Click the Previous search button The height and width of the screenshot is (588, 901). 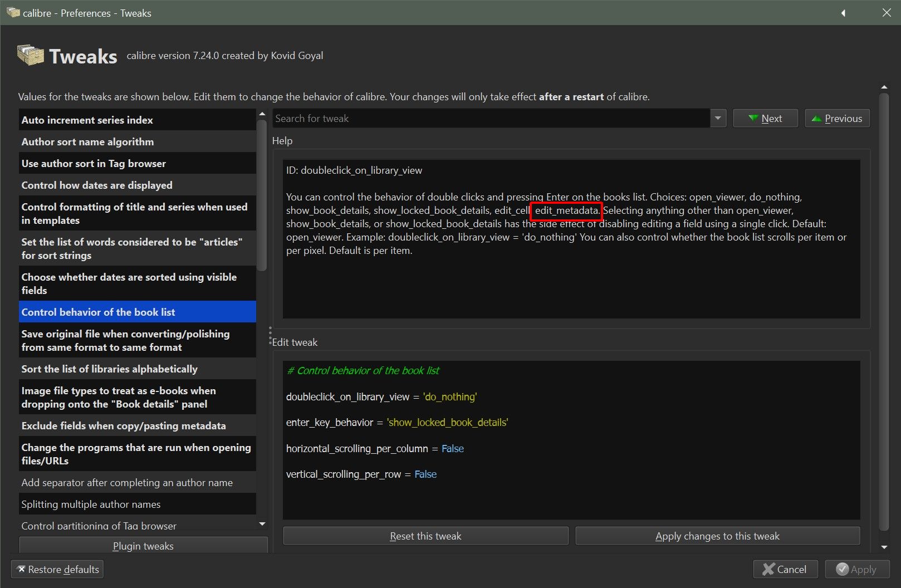click(x=837, y=118)
